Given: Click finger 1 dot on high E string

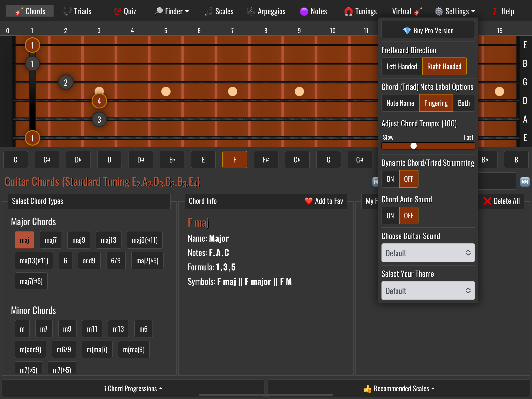Looking at the screenshot, I should (32, 45).
